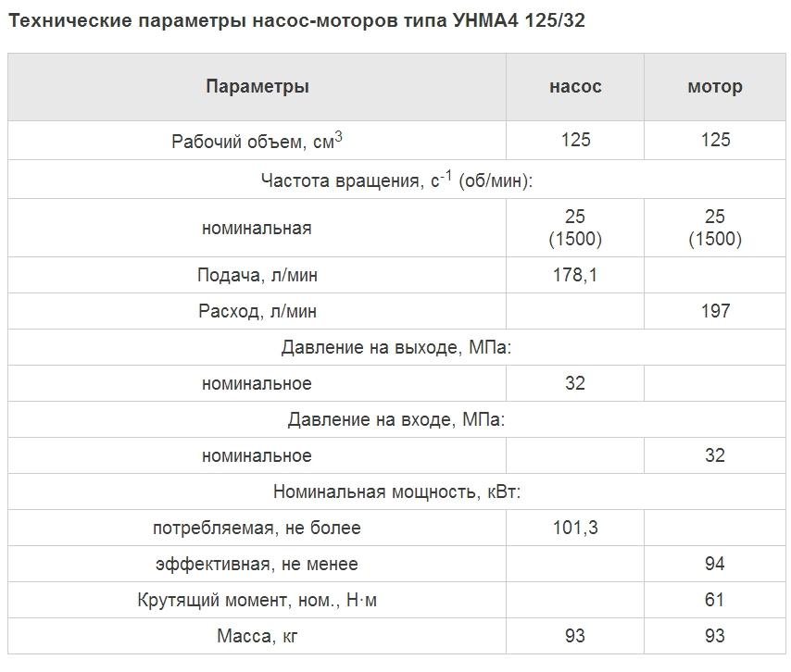The height and width of the screenshot is (672, 791).
Task: Click the эффективная, не менее row label
Action: coord(257,565)
